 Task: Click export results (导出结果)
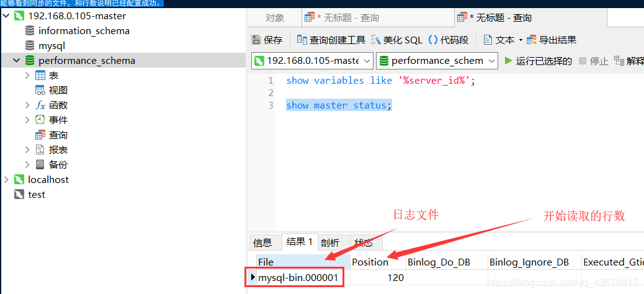(x=552, y=40)
